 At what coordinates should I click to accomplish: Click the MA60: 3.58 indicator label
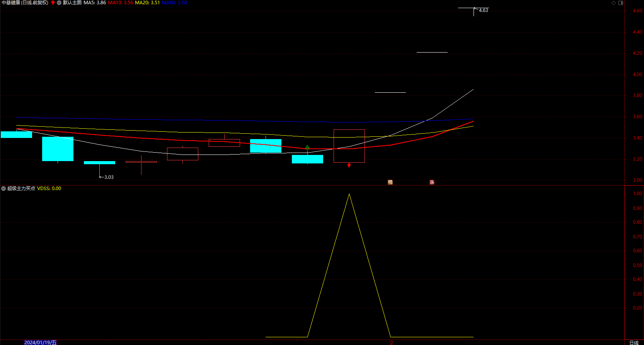point(174,3)
